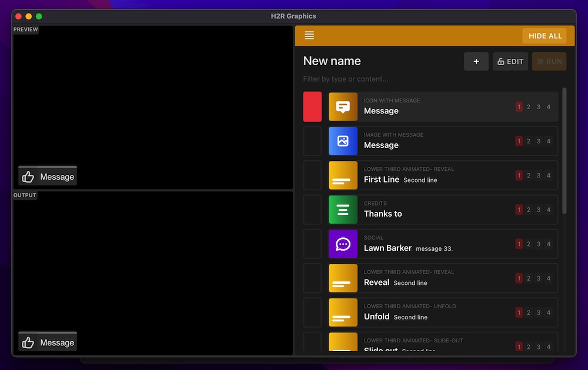Select output 3 for Icon with Message
Image resolution: width=588 pixels, height=370 pixels.
(539, 107)
